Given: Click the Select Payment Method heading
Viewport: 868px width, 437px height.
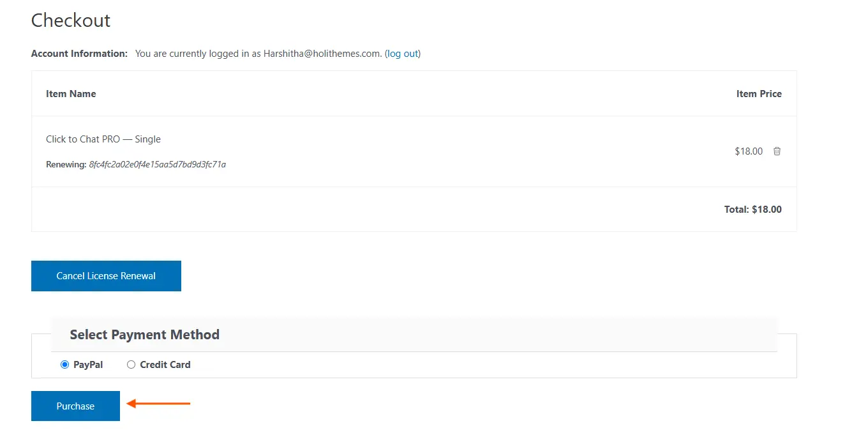Looking at the screenshot, I should [x=144, y=335].
